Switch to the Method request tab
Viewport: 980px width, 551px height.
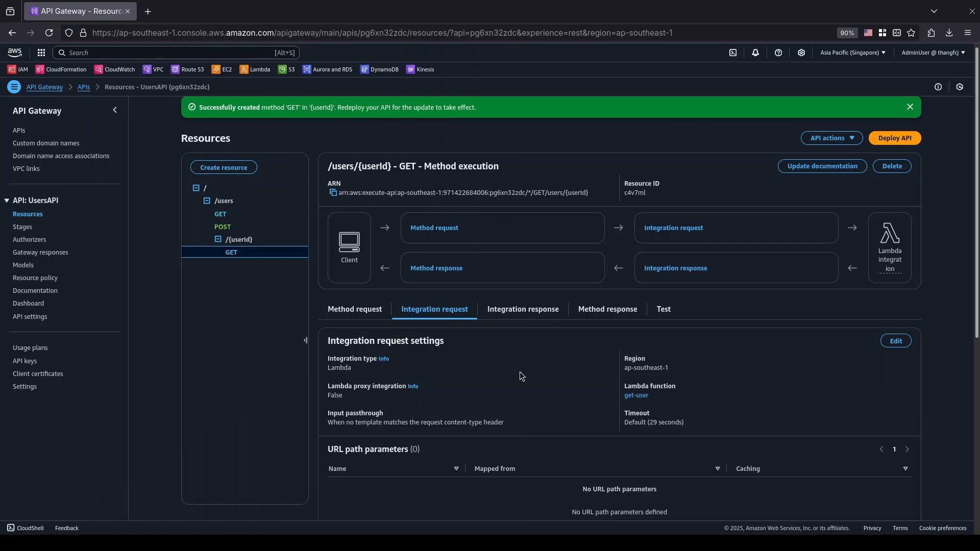355,309
